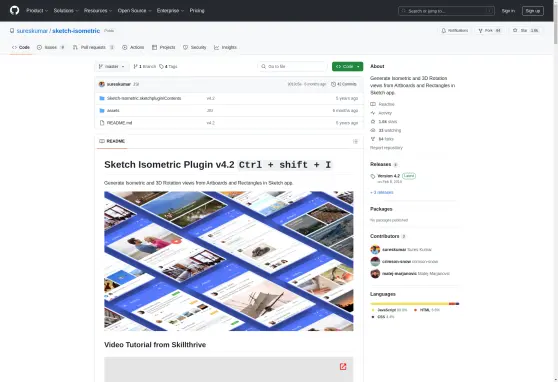Screen dimensions: 558x382
Task: Click Report repository link
Action: pyautogui.click(x=386, y=148)
